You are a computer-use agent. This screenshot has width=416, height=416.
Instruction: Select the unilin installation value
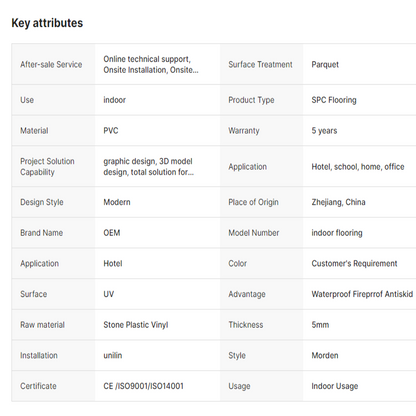tap(113, 355)
